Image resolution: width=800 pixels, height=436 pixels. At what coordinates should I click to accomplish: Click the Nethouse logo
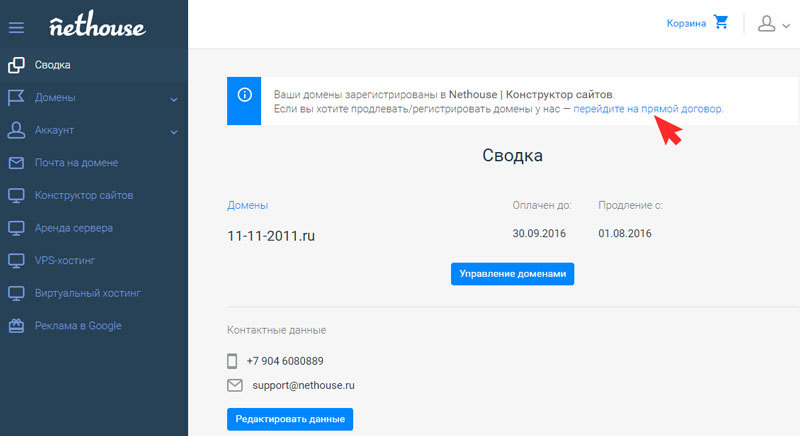point(97,24)
